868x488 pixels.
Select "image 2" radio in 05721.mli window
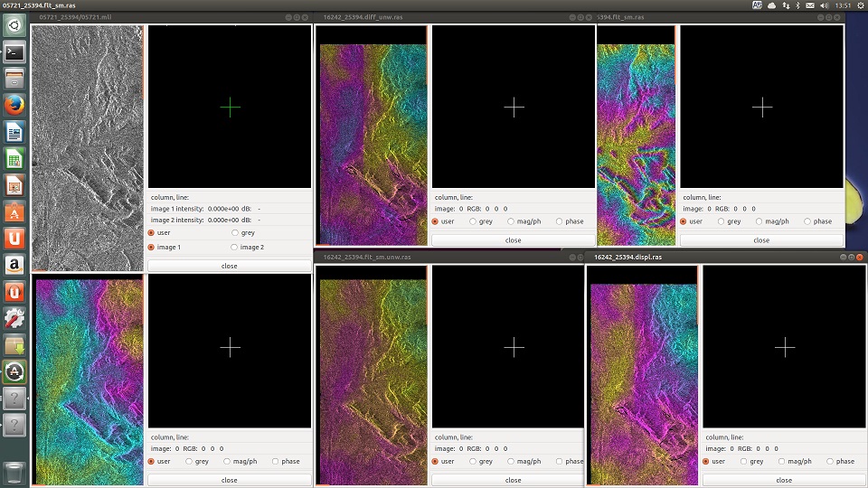point(235,247)
